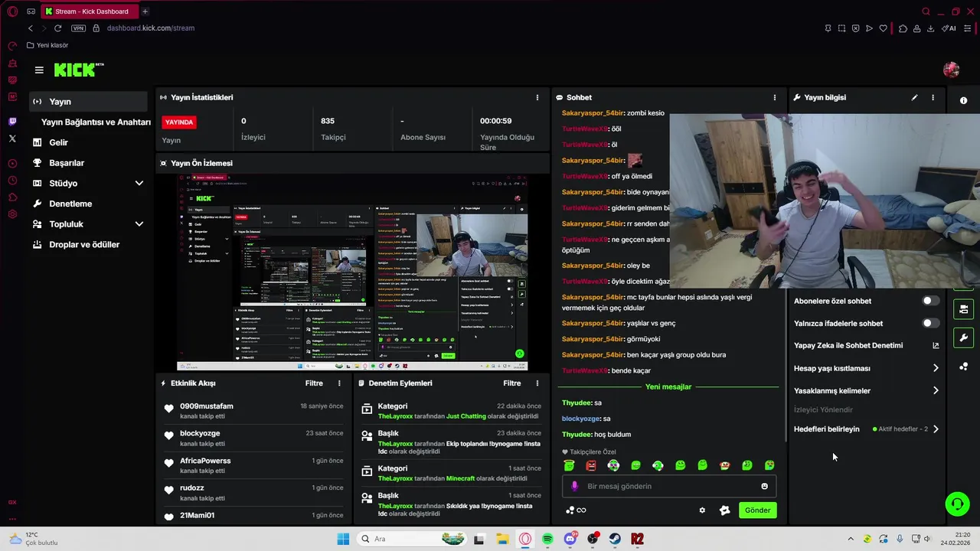The width and height of the screenshot is (980, 551).
Task: Toggle Yalnızca ifadelerle sohbet switch
Action: (930, 324)
